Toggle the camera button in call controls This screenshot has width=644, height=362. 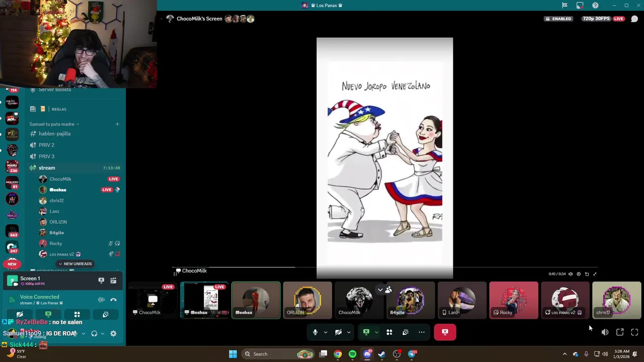[338, 332]
